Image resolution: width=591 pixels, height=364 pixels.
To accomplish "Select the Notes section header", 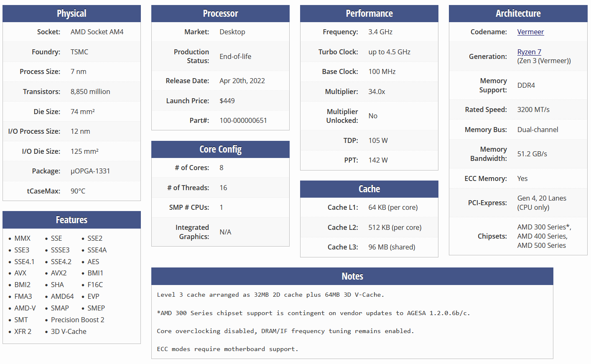I will [352, 276].
